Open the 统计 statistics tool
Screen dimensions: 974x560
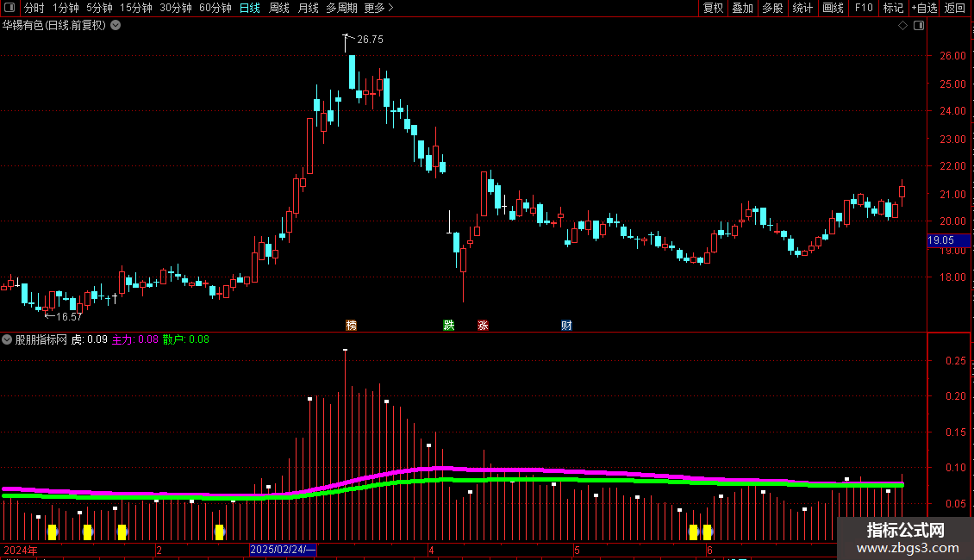(802, 8)
